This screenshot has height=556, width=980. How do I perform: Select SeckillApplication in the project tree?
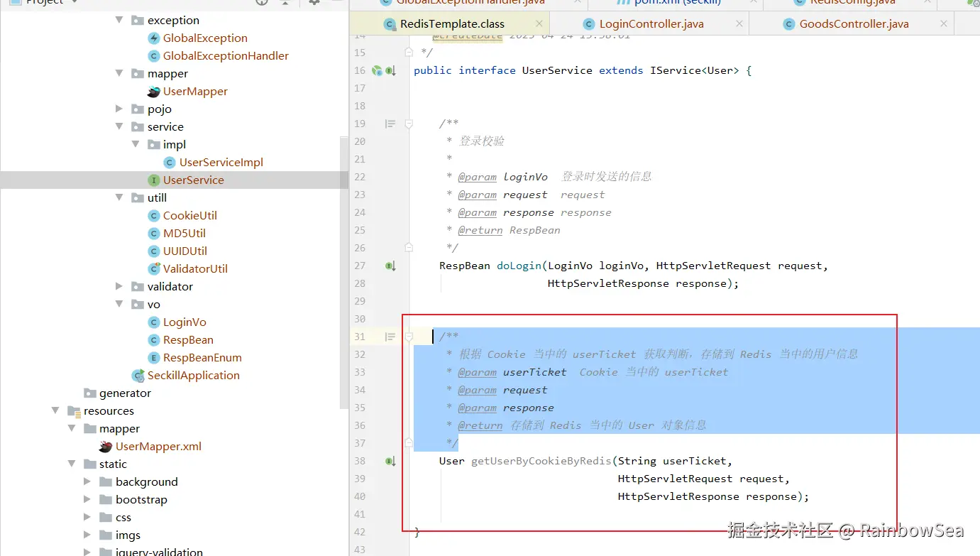click(x=193, y=376)
